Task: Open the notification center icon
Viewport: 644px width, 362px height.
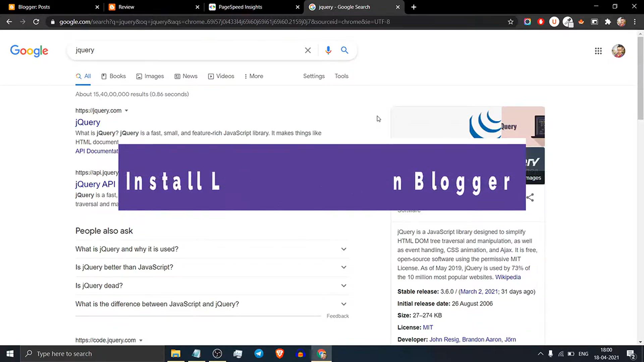Action: [631, 354]
